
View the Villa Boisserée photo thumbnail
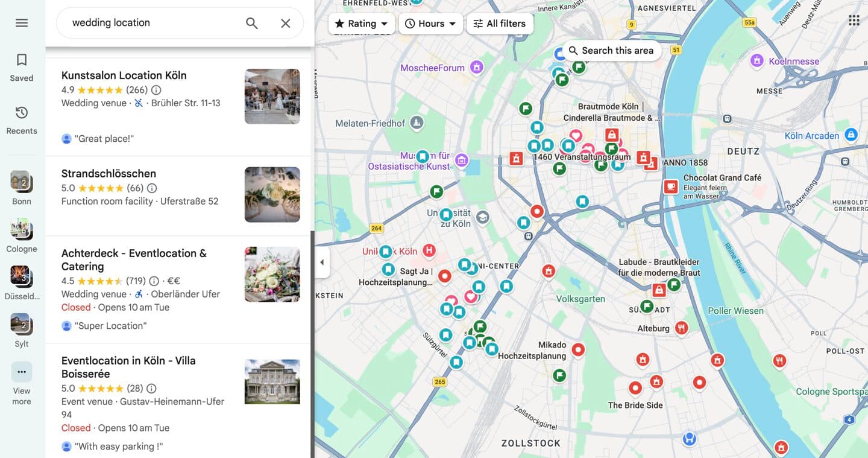click(x=272, y=381)
